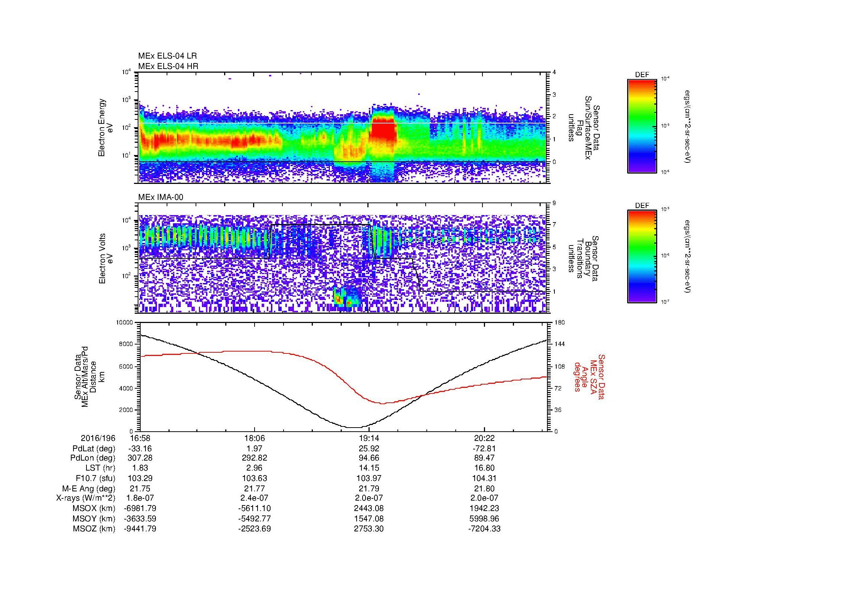Click the 'MSOZ (km)' row label
868x613 pixels.
[x=94, y=529]
